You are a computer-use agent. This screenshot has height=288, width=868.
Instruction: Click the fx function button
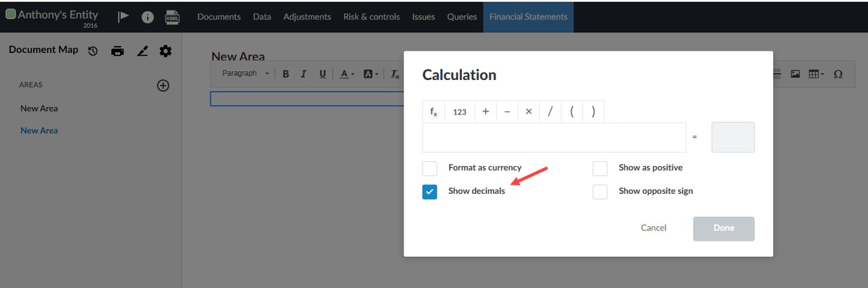click(x=433, y=112)
